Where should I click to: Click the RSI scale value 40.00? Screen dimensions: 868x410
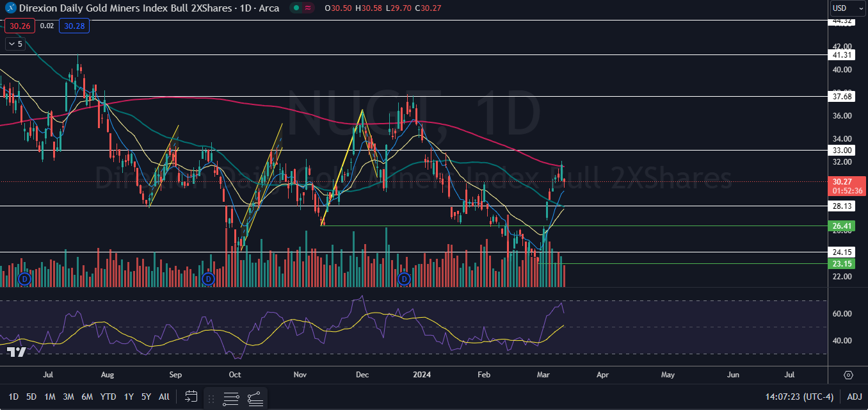[841, 340]
